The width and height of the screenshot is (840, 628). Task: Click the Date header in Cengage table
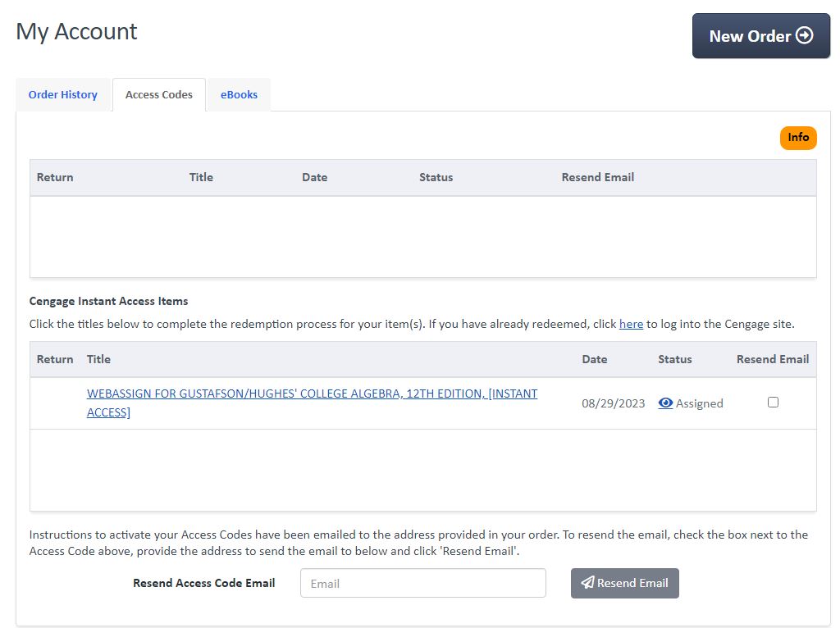pos(595,359)
